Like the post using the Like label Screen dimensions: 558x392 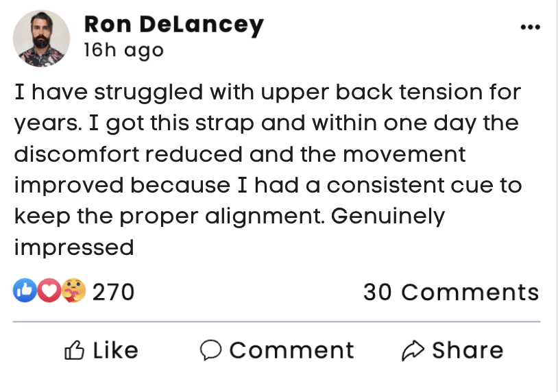pyautogui.click(x=115, y=351)
